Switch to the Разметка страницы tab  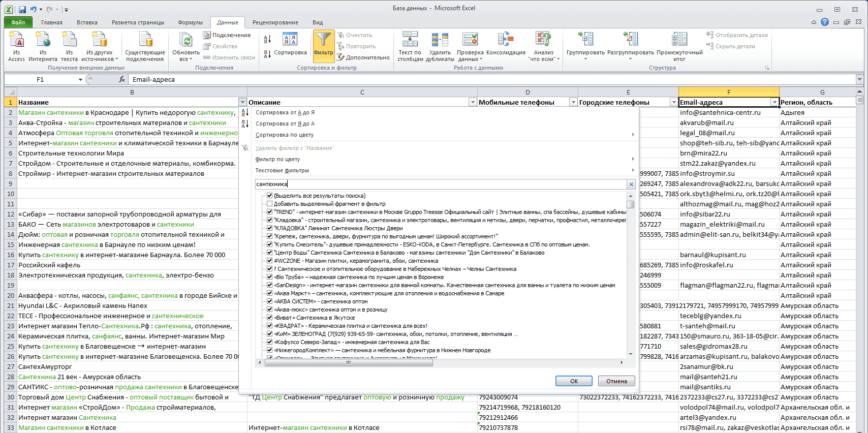click(138, 22)
